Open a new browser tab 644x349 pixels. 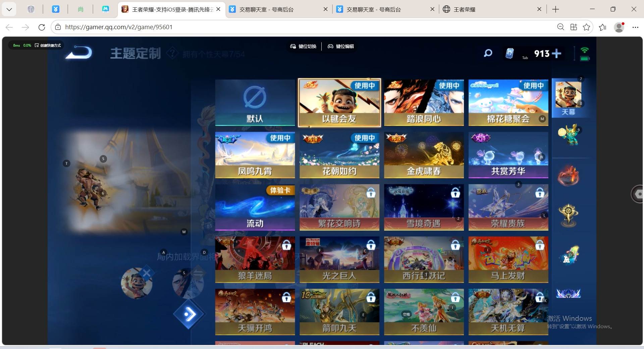click(555, 9)
